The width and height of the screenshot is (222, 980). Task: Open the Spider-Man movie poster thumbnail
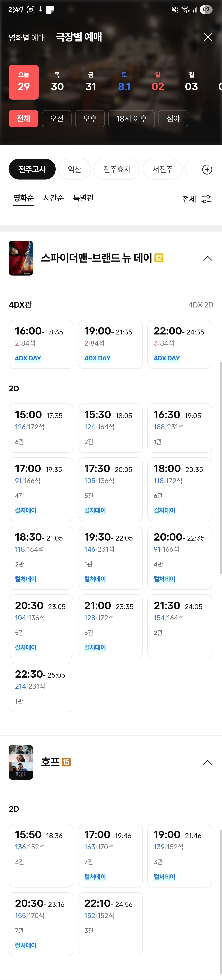pos(21,258)
